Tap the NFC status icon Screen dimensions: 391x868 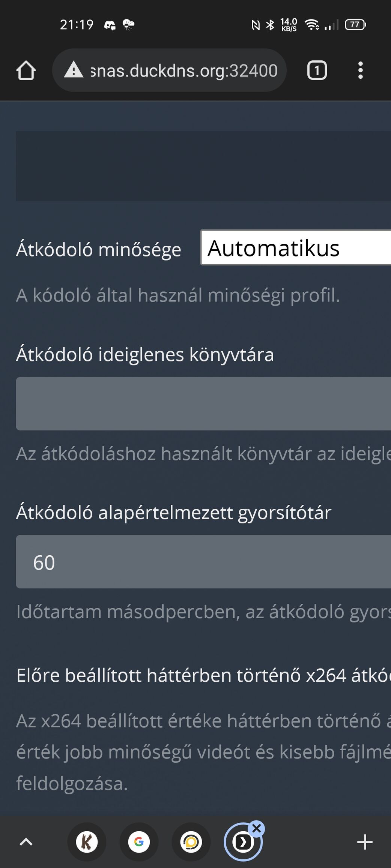tap(256, 25)
